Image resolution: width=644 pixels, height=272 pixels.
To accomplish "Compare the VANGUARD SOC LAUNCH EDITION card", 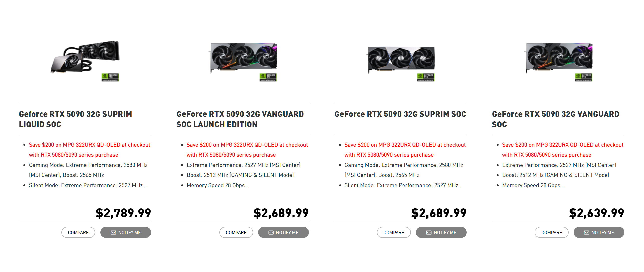I will pos(236,233).
